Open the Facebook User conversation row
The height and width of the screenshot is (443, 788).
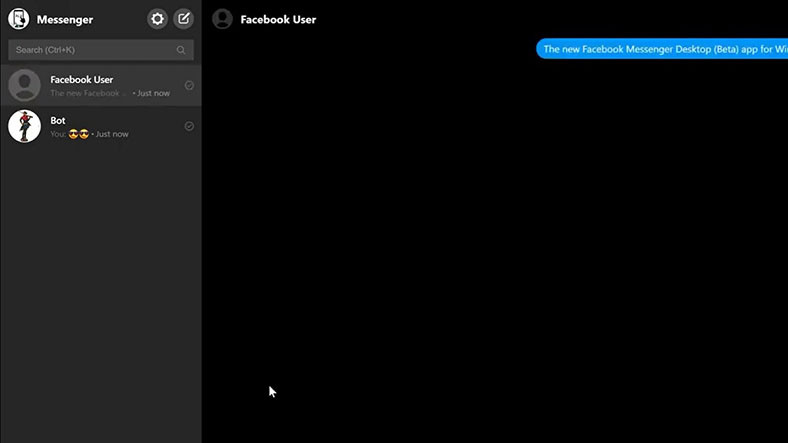(101, 85)
